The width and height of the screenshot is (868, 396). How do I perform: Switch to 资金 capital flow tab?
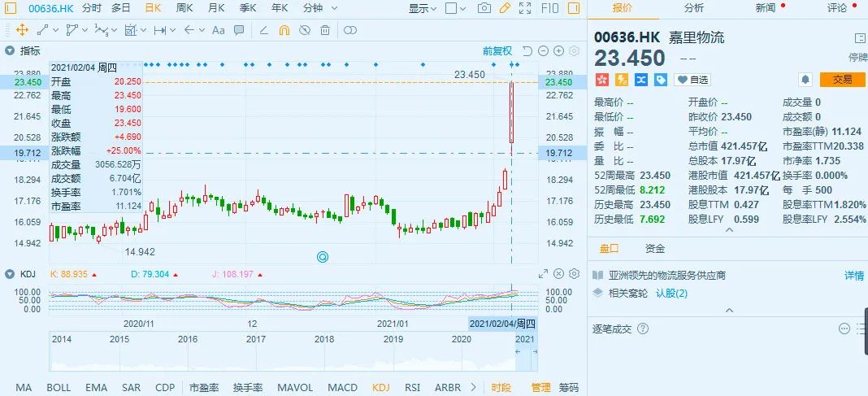click(x=655, y=249)
